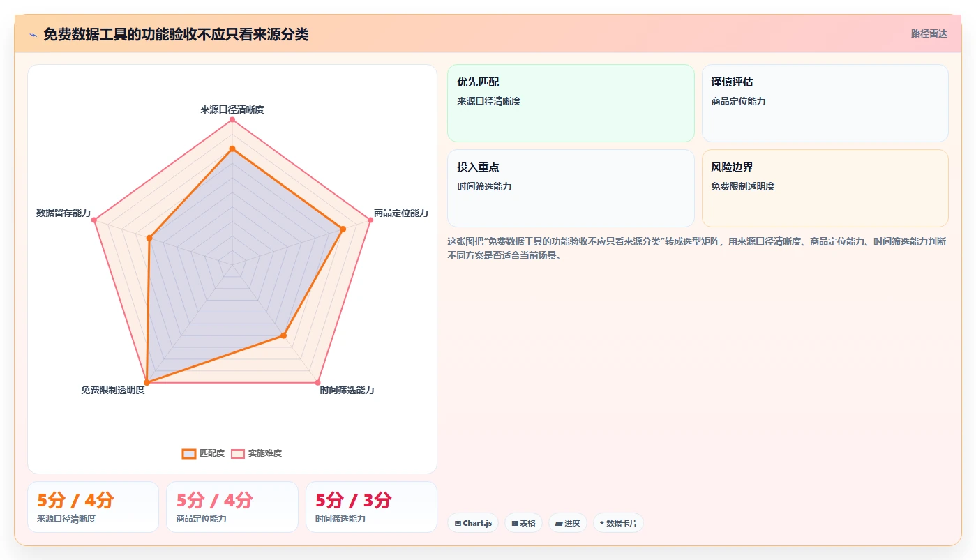Click the orange point at 免费限制透明度
The image size is (976, 560).
click(x=147, y=383)
